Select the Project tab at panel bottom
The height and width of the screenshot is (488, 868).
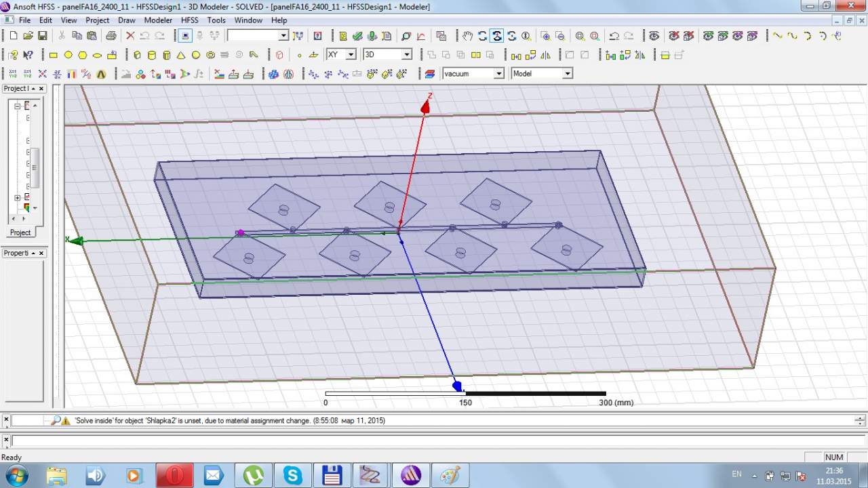coord(20,232)
